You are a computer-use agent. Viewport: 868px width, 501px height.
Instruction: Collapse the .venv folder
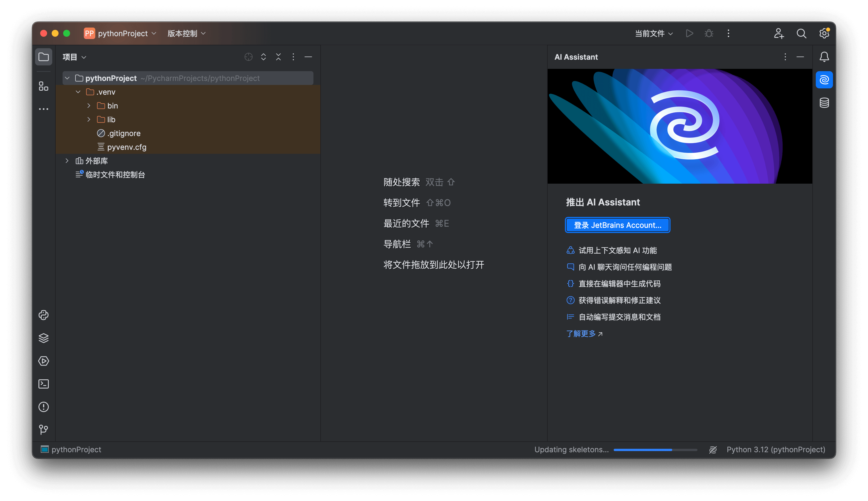click(78, 92)
